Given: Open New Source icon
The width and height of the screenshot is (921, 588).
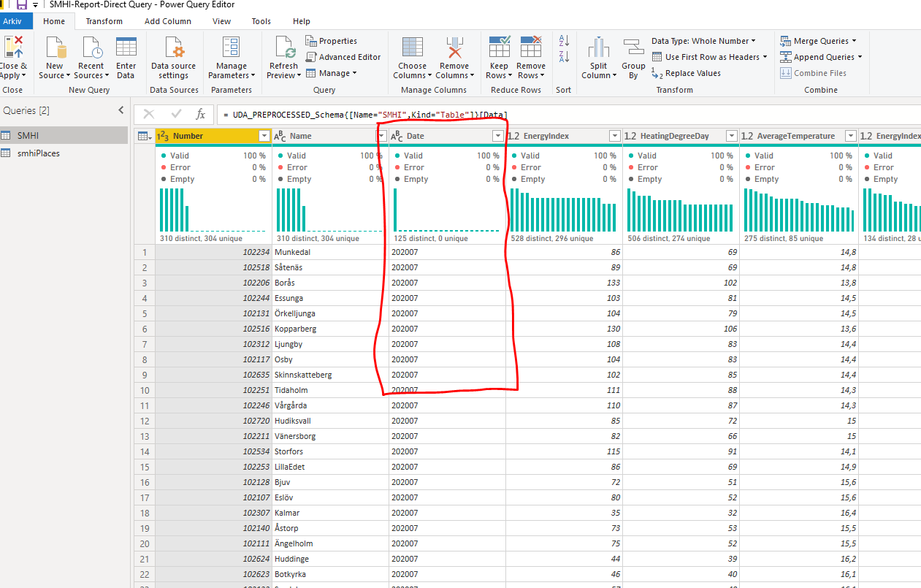Looking at the screenshot, I should [x=55, y=47].
